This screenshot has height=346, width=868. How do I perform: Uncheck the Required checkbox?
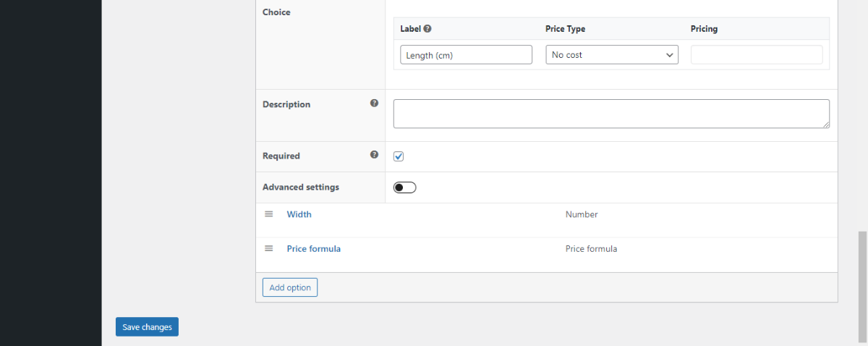point(399,156)
